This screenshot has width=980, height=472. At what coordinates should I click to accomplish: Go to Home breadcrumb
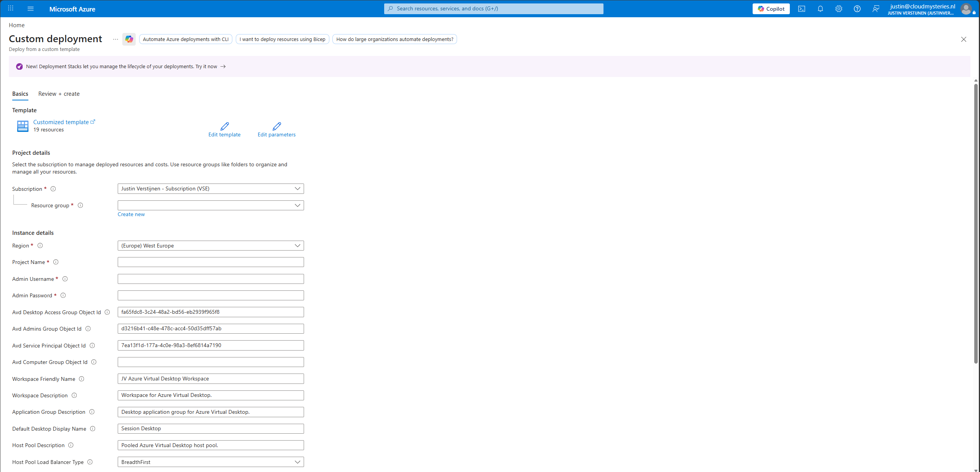tap(17, 25)
